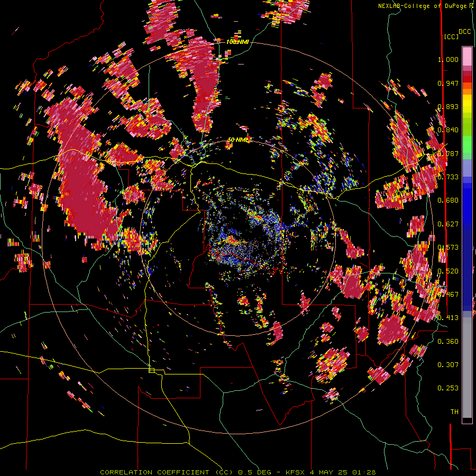This screenshot has height=476, width=476.
Task: Select the 0.840 legend value
Action: (448, 130)
